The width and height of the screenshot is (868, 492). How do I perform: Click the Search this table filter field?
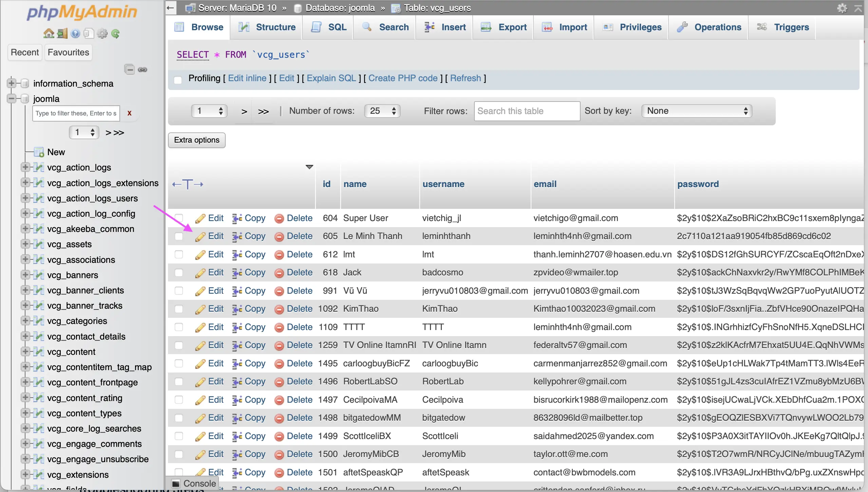click(527, 111)
